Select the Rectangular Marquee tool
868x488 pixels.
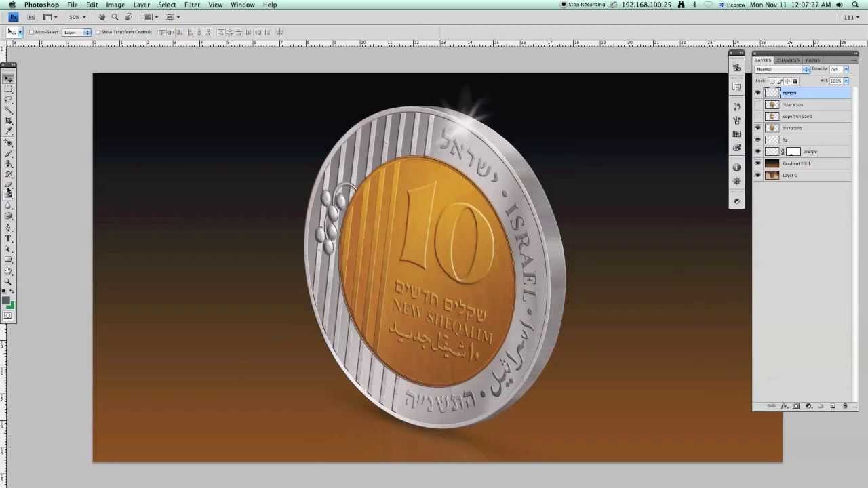click(8, 89)
